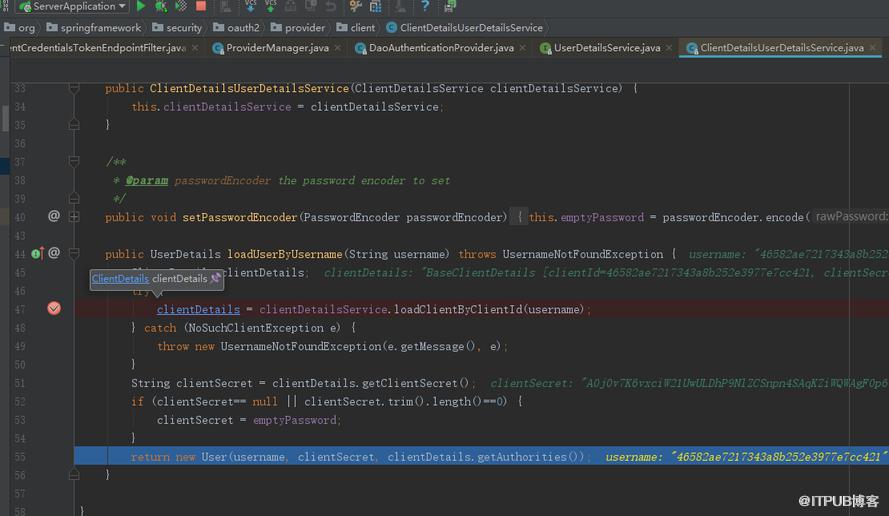Click the undo revert arrow icon

[x=331, y=6]
